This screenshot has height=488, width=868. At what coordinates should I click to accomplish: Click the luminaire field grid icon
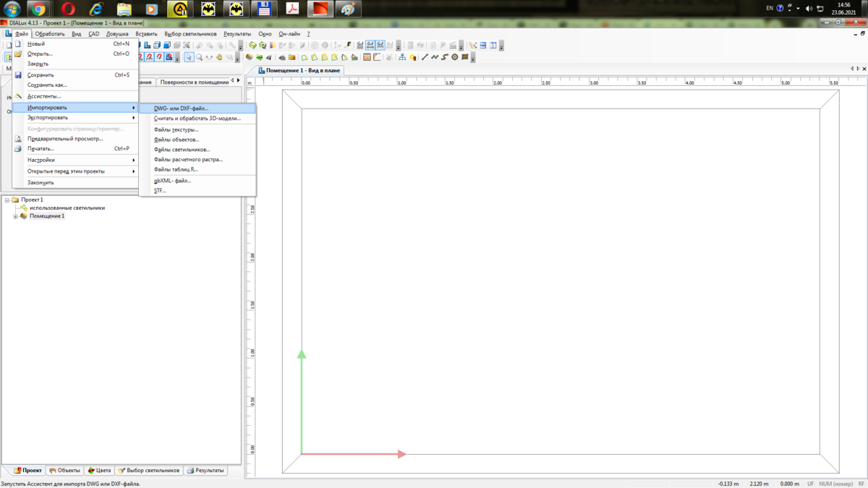pos(464,57)
